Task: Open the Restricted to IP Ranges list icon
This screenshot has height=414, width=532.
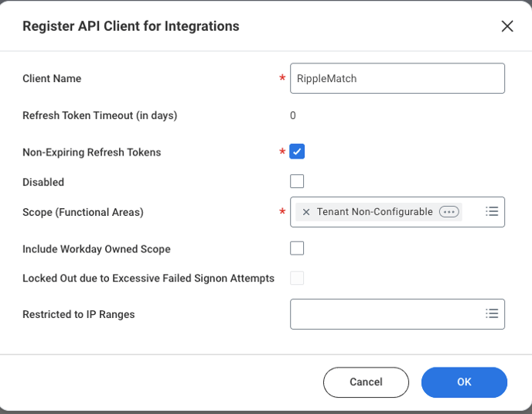Action: coord(492,313)
